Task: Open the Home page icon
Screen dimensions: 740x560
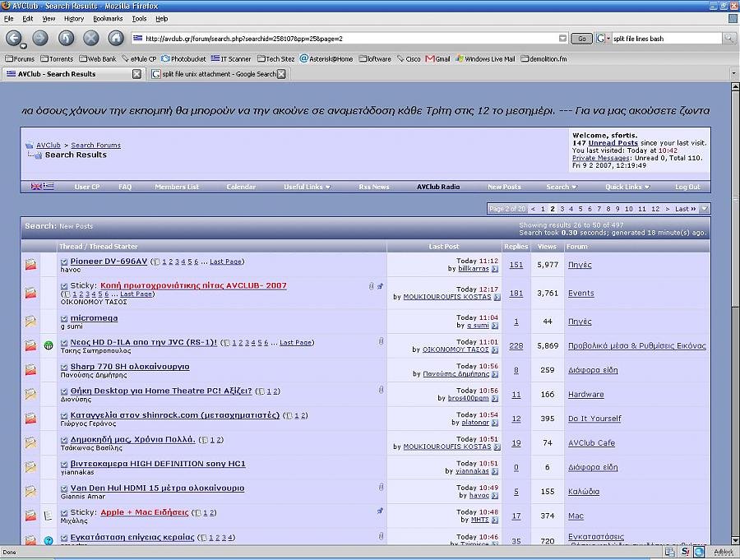Action: click(116, 38)
